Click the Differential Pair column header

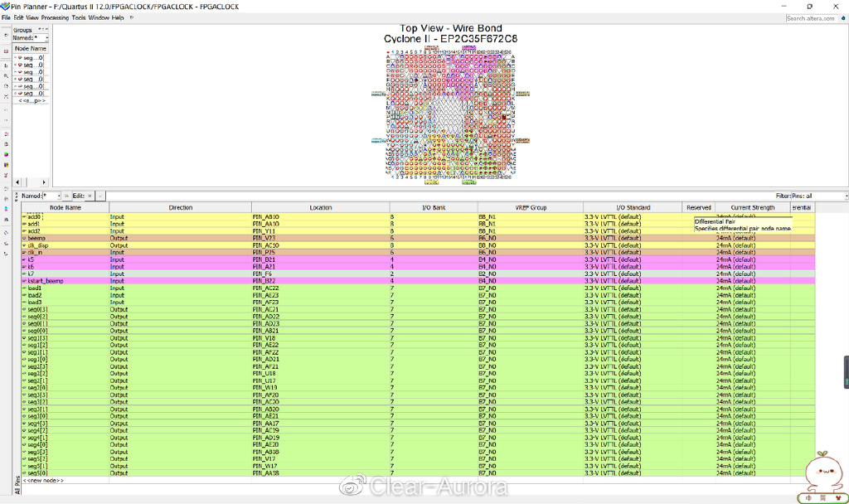click(802, 207)
